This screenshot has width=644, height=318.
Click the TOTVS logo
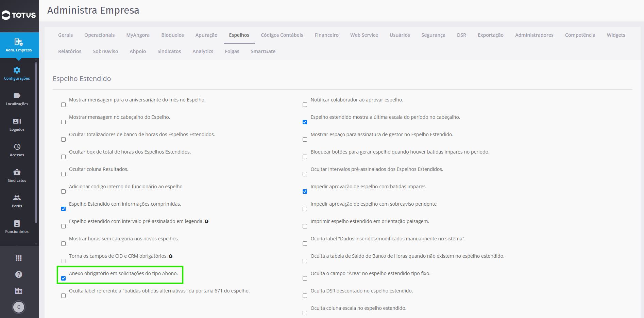(x=19, y=15)
